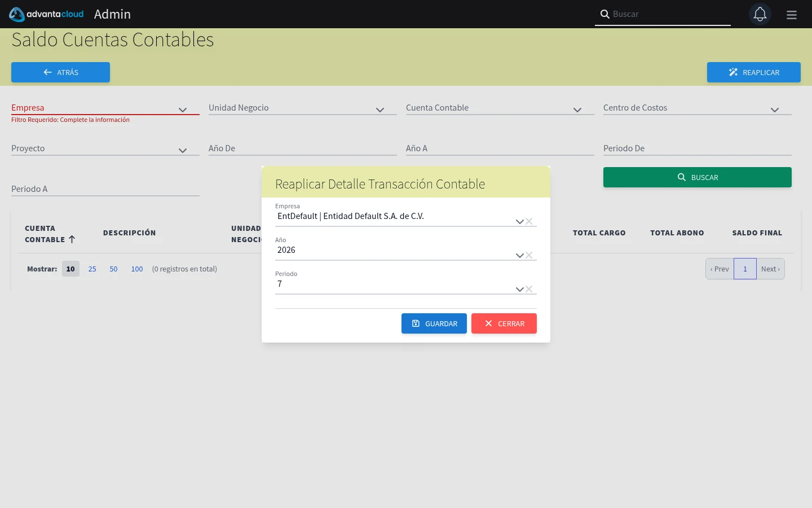The image size is (812, 508).
Task: Open Empresa dropdown in dialog
Action: tap(519, 222)
